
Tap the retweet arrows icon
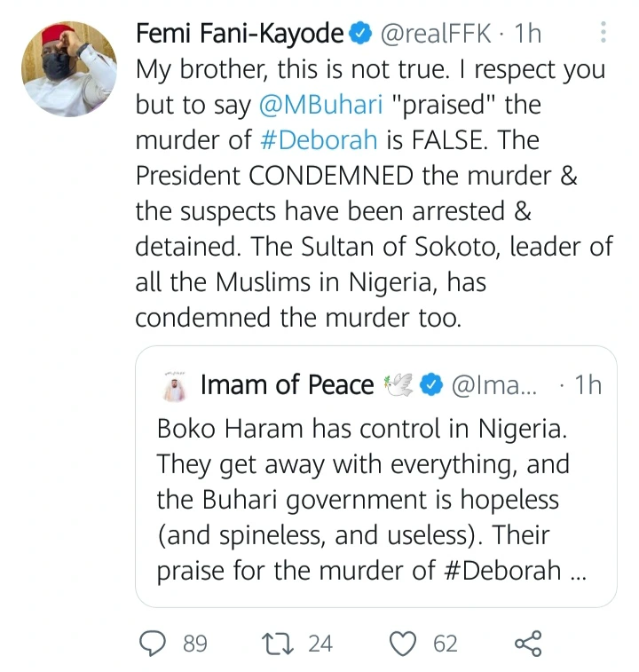click(x=278, y=642)
